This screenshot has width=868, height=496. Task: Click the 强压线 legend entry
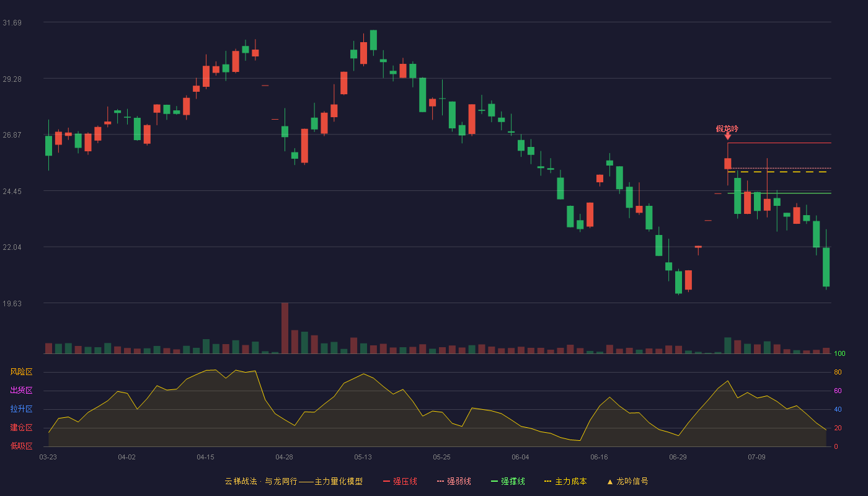tap(400, 481)
